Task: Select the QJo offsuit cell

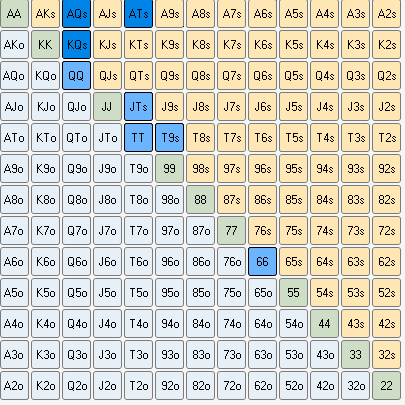Action: pyautogui.click(x=76, y=107)
